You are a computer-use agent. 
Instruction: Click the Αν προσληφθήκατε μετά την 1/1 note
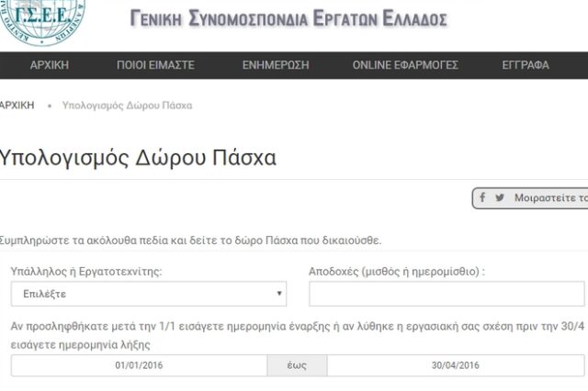click(298, 335)
